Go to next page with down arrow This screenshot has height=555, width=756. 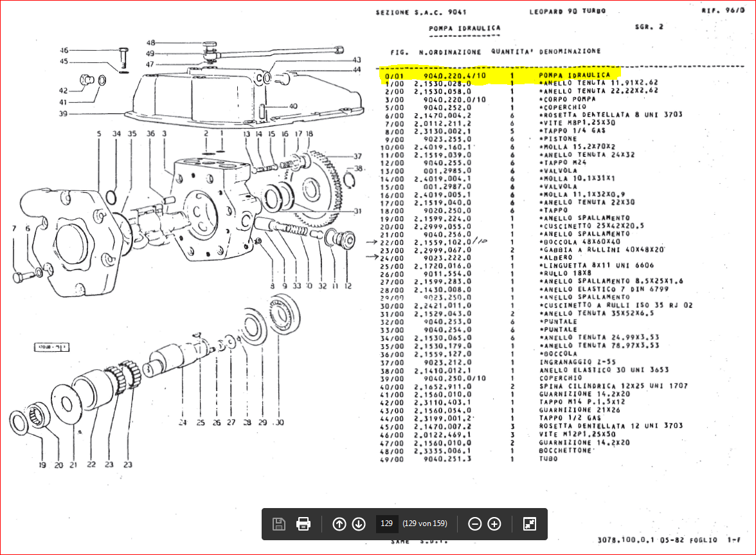[359, 523]
